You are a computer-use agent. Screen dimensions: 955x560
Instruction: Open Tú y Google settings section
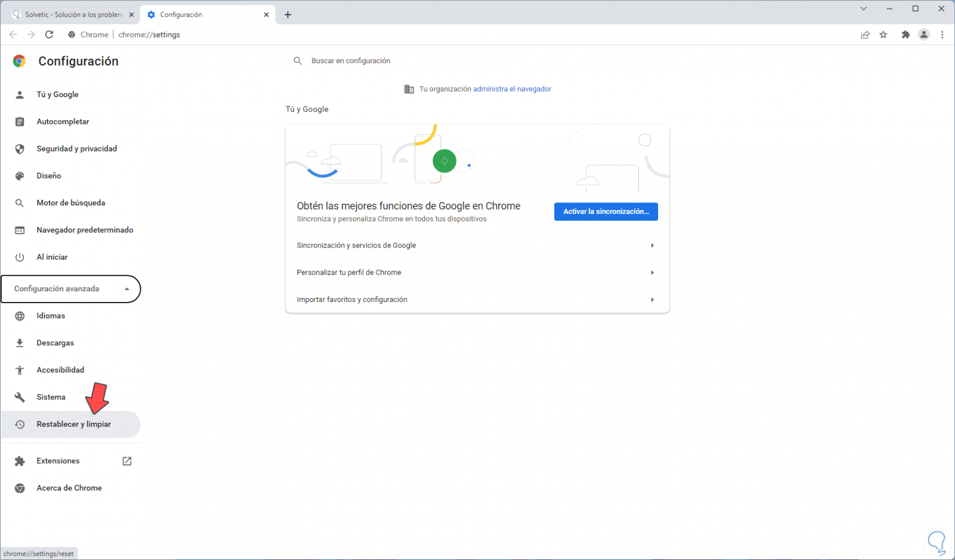[71, 95]
